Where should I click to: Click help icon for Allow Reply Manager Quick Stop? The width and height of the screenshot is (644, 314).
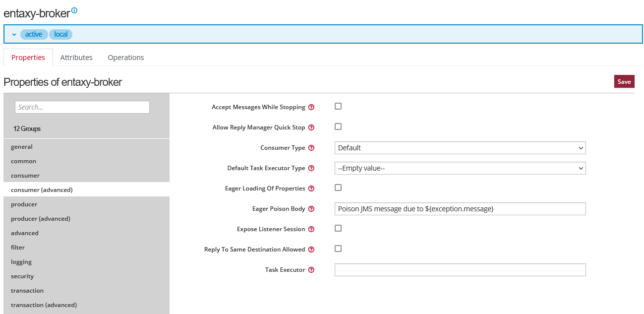(x=311, y=127)
